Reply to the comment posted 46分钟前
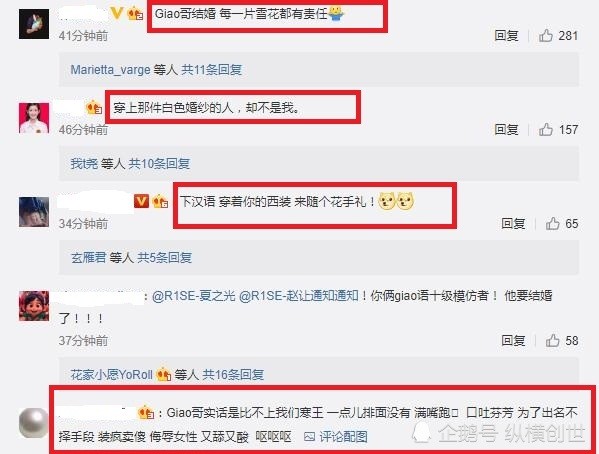The height and width of the screenshot is (454, 599). pyautogui.click(x=506, y=130)
